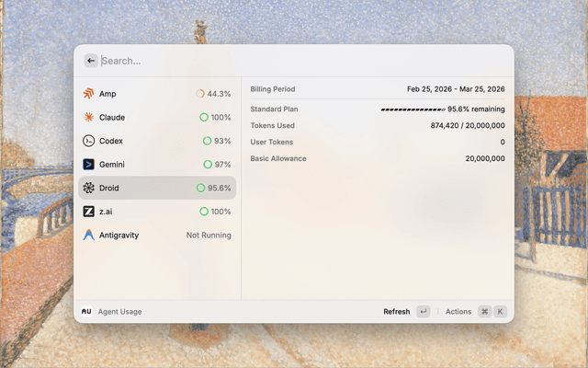Screen dimensions: 588x368
Task: Click Amp's 44.3% usage ring
Action: click(200, 94)
